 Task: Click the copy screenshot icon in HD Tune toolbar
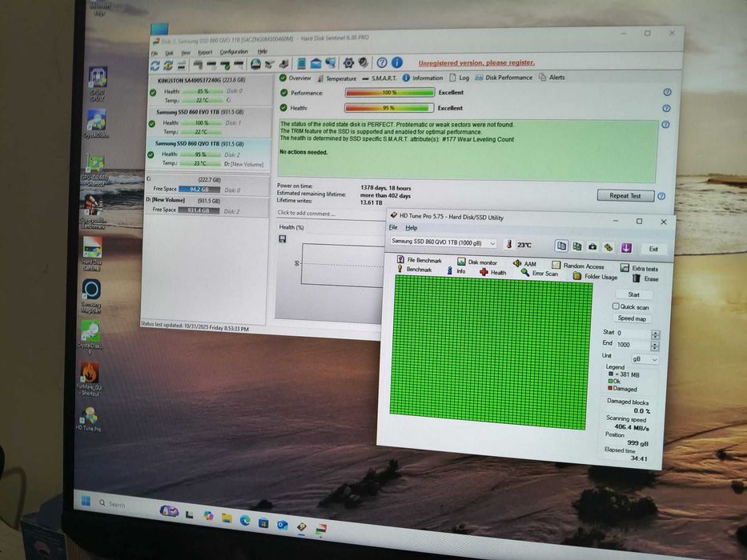coord(577,246)
